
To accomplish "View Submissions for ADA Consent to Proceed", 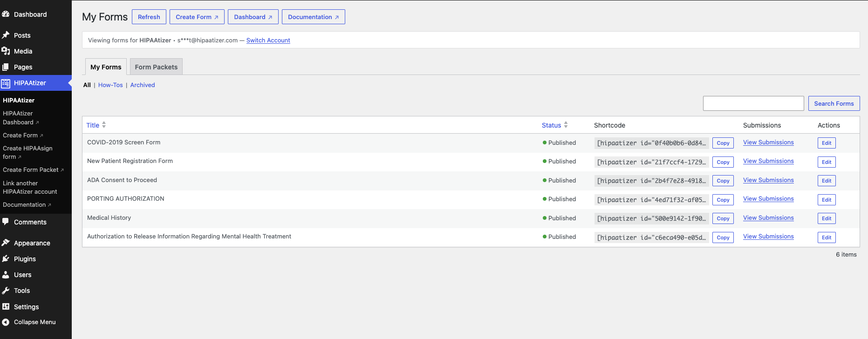I will click(768, 180).
